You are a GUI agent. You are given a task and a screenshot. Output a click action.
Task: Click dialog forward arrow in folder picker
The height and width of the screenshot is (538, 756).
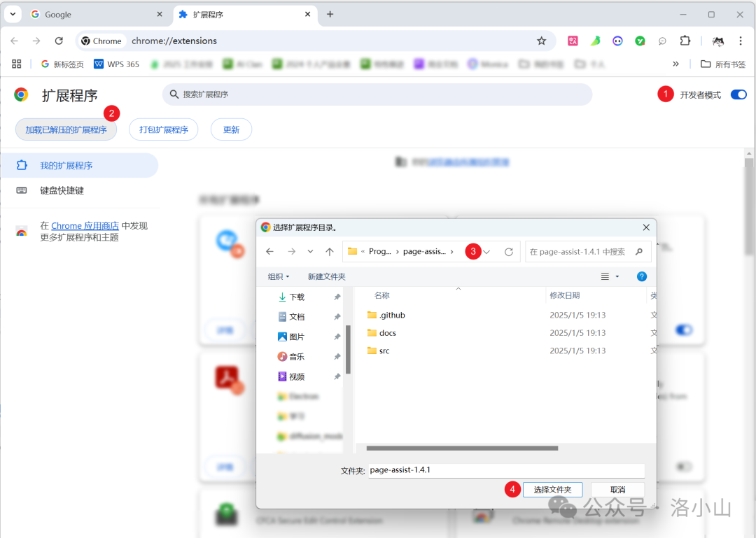click(x=291, y=252)
